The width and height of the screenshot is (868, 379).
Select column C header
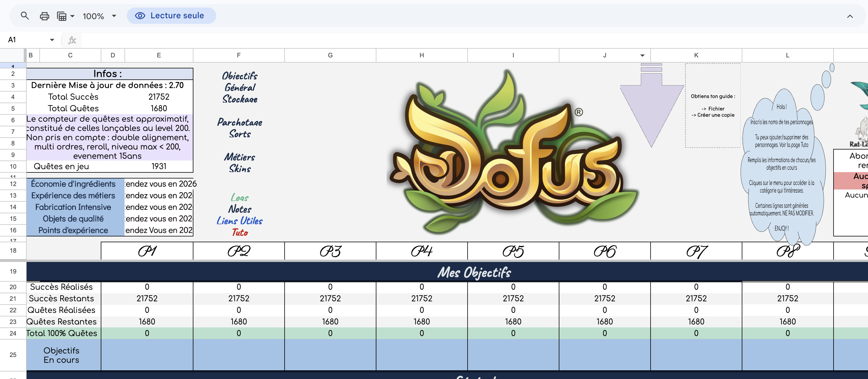70,55
